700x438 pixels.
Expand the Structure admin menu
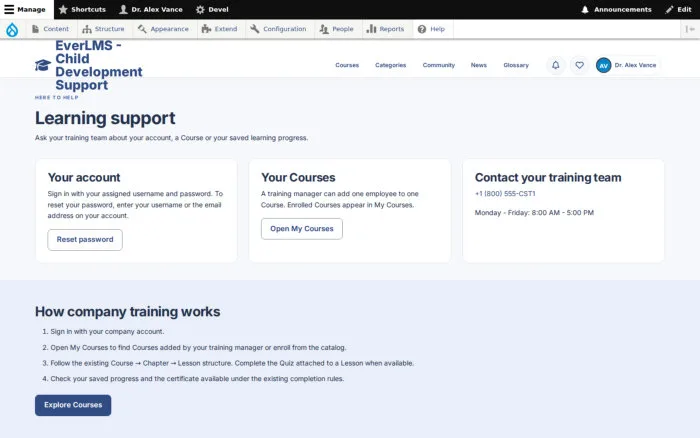104,29
